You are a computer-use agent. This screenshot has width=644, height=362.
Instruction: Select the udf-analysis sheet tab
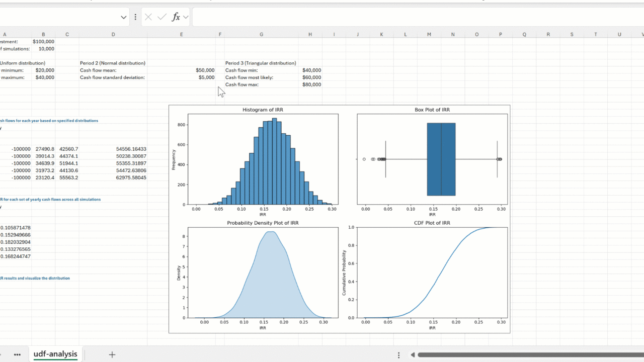coord(55,354)
